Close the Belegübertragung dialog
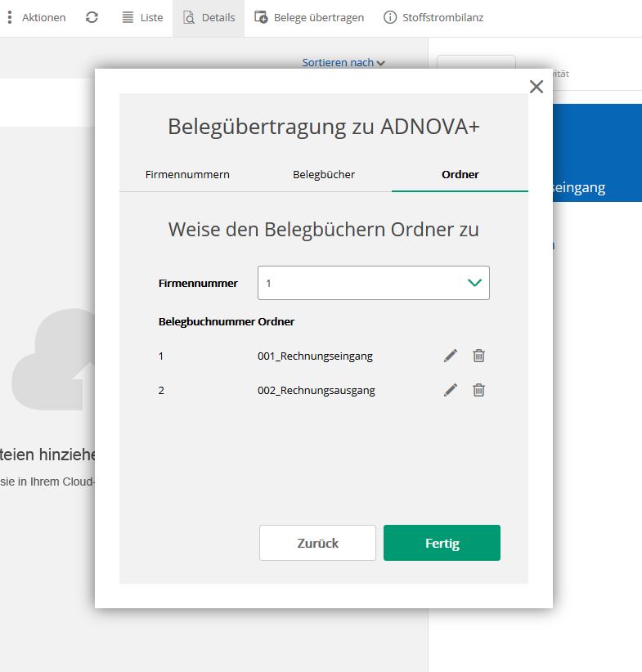 click(536, 87)
